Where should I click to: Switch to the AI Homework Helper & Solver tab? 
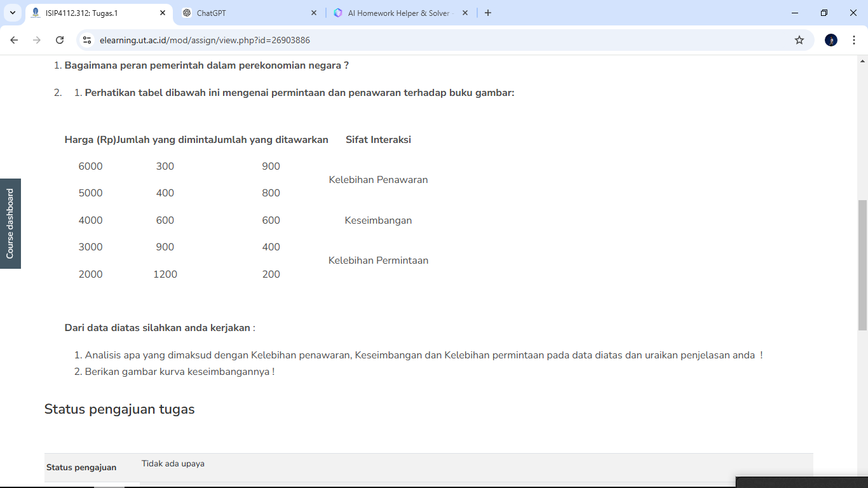[x=401, y=13]
